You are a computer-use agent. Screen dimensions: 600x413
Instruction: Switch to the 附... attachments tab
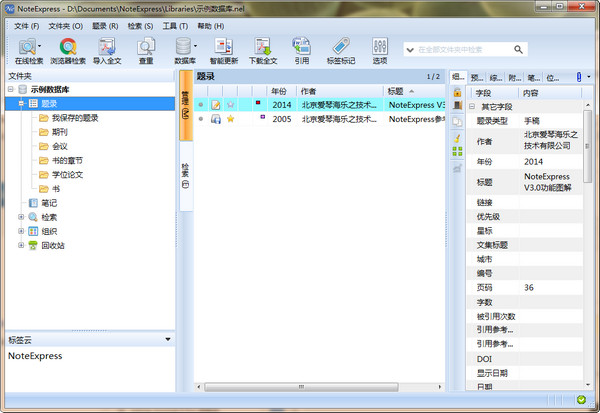[x=515, y=78]
